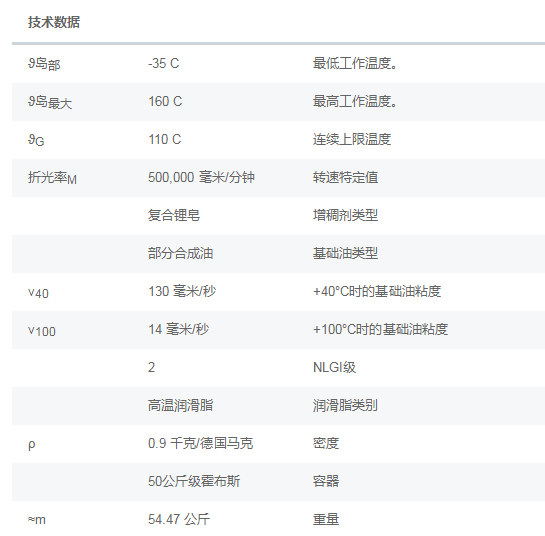Click the 增稠剂类型 label
This screenshot has width=545, height=536.
pyautogui.click(x=345, y=215)
